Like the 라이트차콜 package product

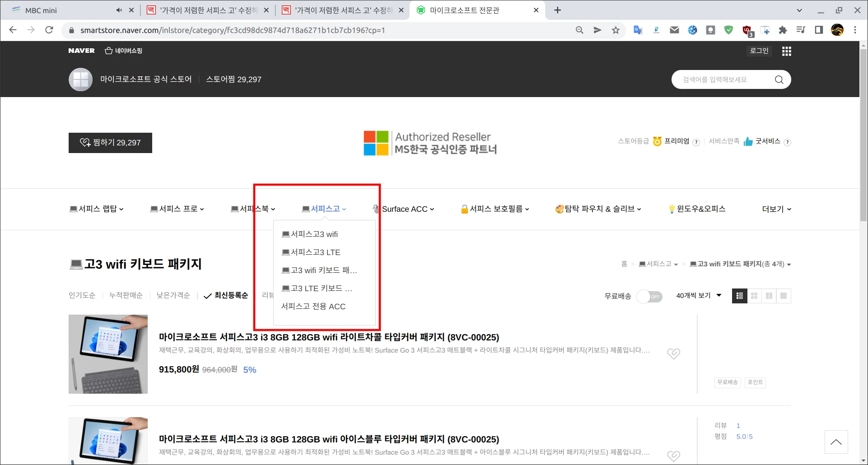click(x=673, y=353)
